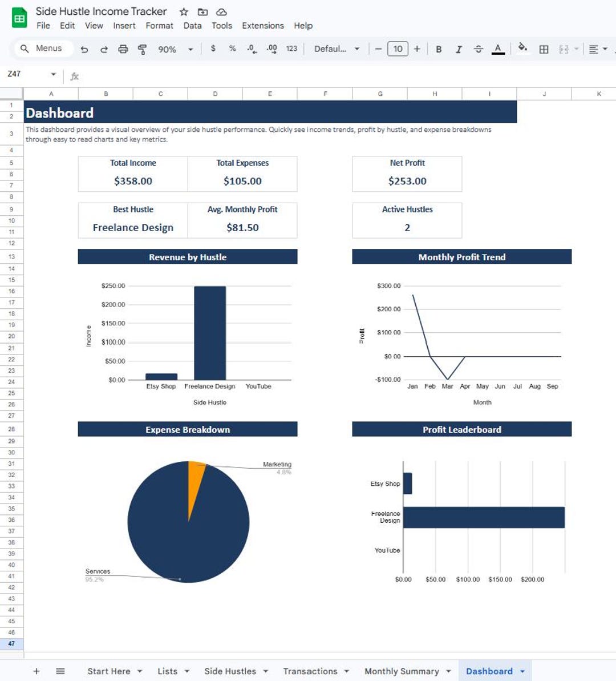Decrease font size with the minus button
The width and height of the screenshot is (616, 681).
coord(378,49)
